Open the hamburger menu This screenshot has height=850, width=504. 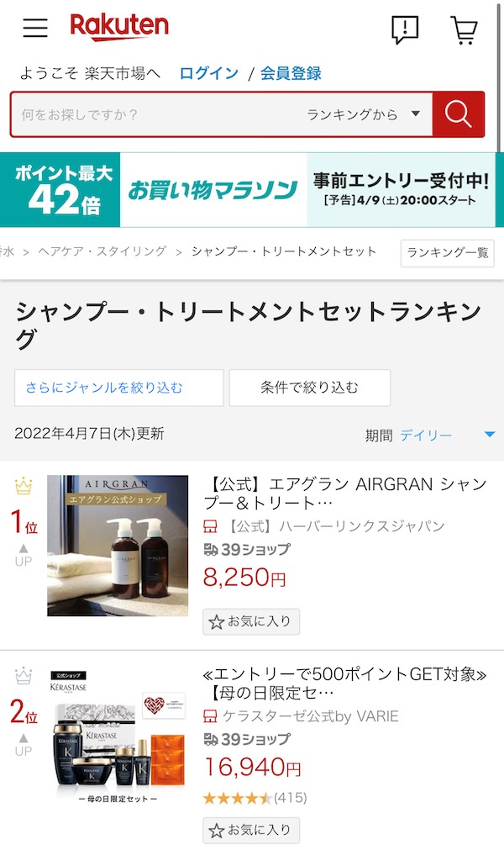point(35,27)
